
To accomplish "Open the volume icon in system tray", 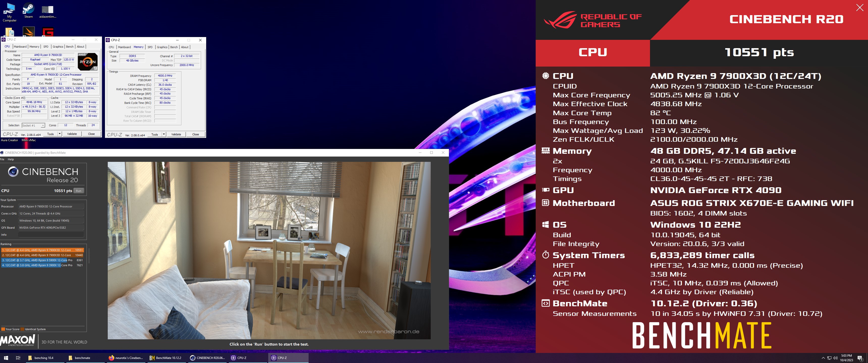I will pos(835,358).
